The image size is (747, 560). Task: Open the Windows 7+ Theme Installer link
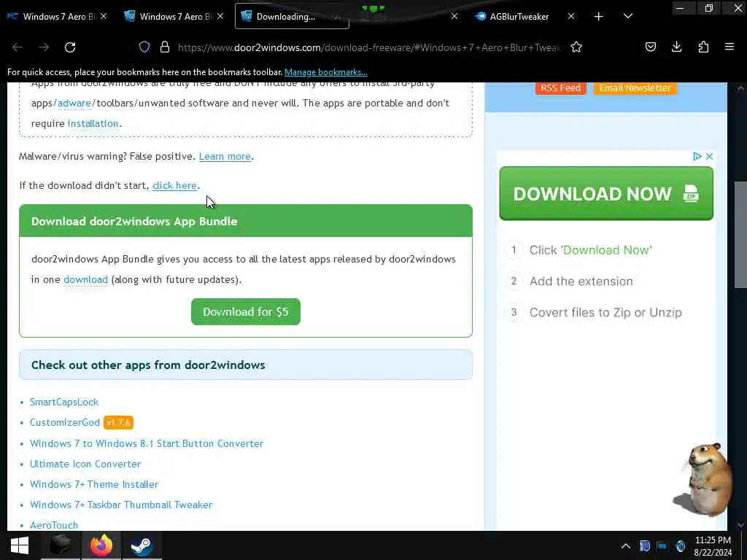pos(94,484)
